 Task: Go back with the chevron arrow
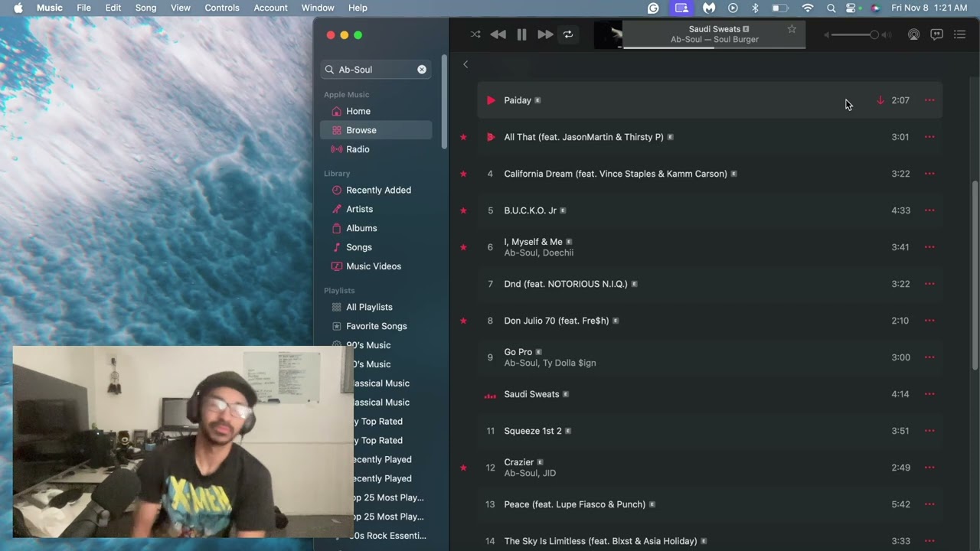465,64
